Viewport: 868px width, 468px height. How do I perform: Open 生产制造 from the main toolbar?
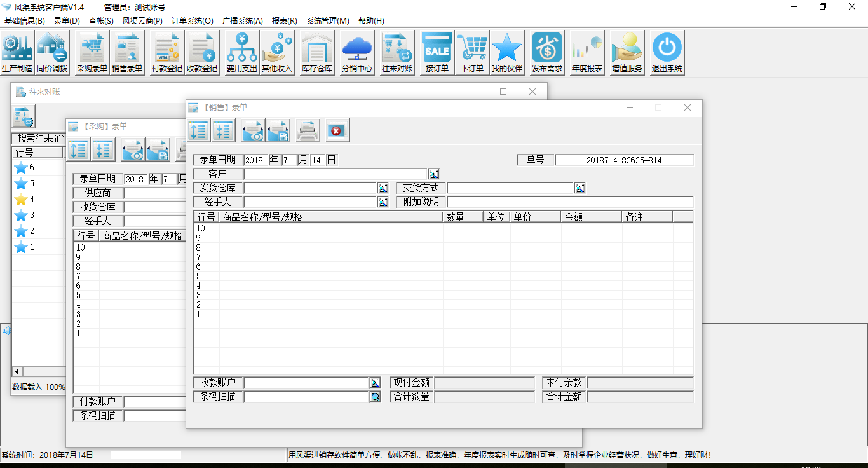[x=17, y=52]
